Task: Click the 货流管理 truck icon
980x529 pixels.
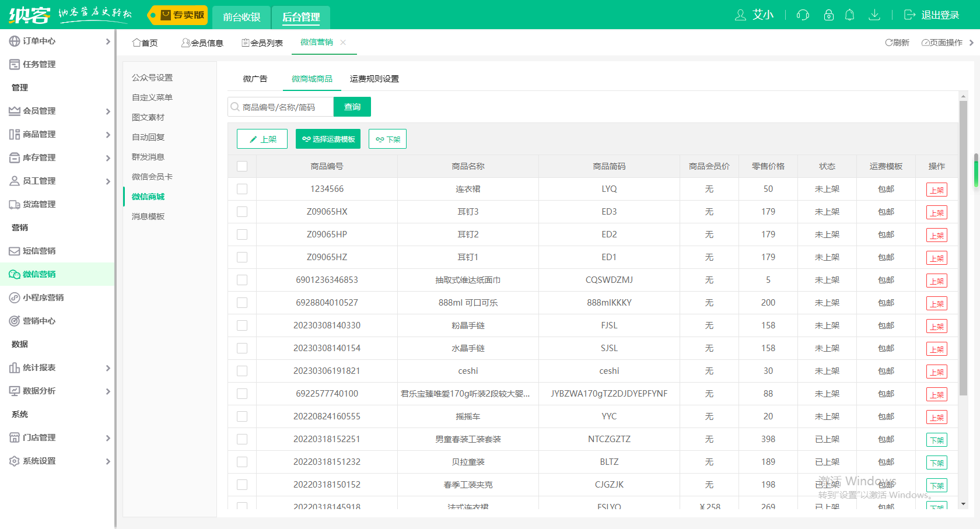Action: 15,204
